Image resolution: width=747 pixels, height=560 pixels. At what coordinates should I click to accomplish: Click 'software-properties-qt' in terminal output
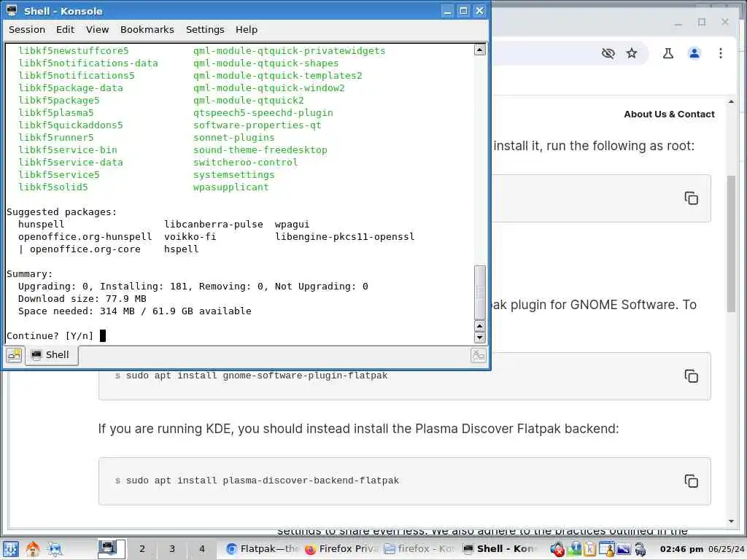pos(257,125)
